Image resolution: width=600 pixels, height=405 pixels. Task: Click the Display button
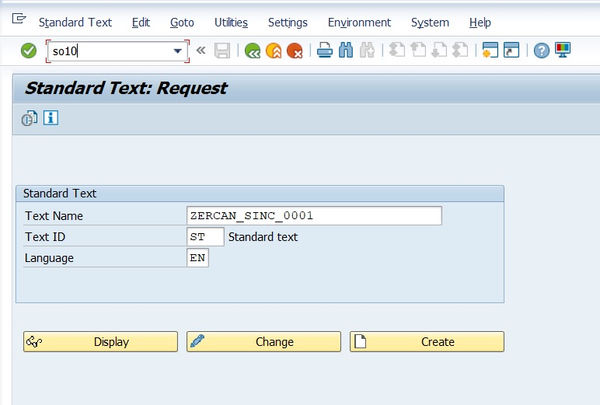pyautogui.click(x=101, y=341)
